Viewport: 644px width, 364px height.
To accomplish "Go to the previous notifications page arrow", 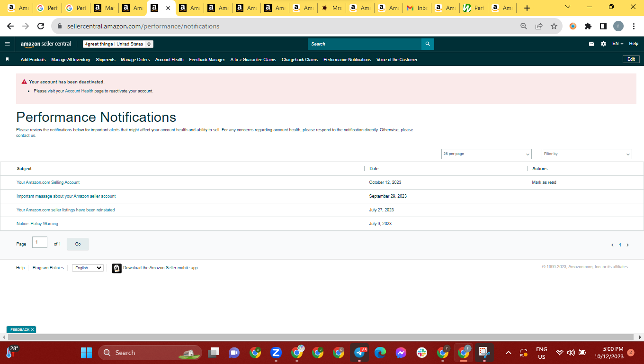I will coord(612,245).
